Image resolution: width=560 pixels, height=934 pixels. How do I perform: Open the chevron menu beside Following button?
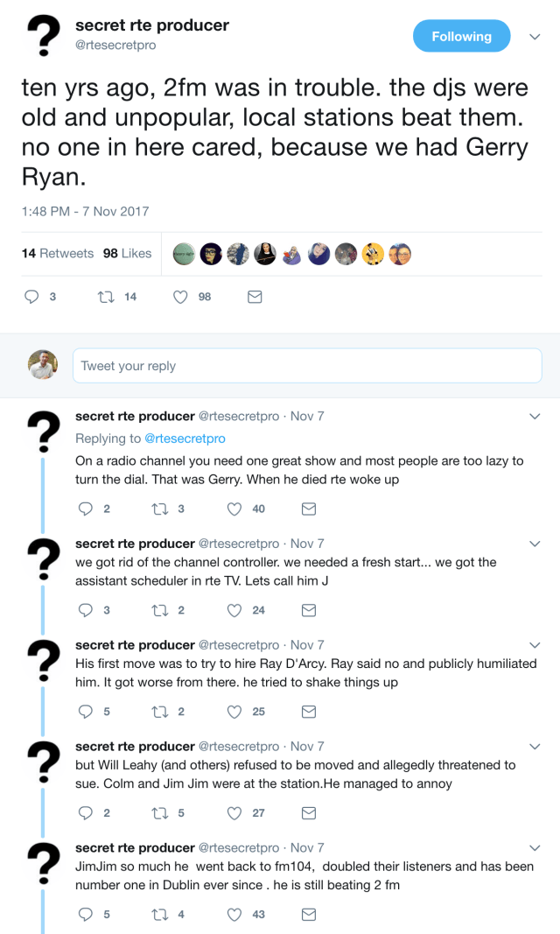pyautogui.click(x=535, y=37)
